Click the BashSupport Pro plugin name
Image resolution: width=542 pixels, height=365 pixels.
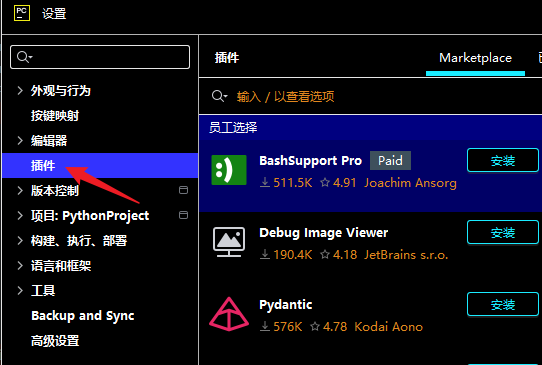coord(310,161)
